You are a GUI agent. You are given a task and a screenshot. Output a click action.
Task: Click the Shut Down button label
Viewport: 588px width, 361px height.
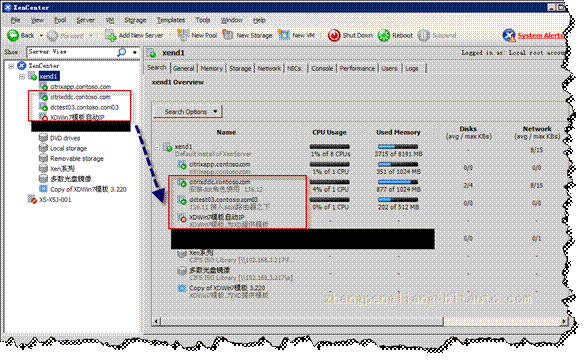tap(357, 36)
